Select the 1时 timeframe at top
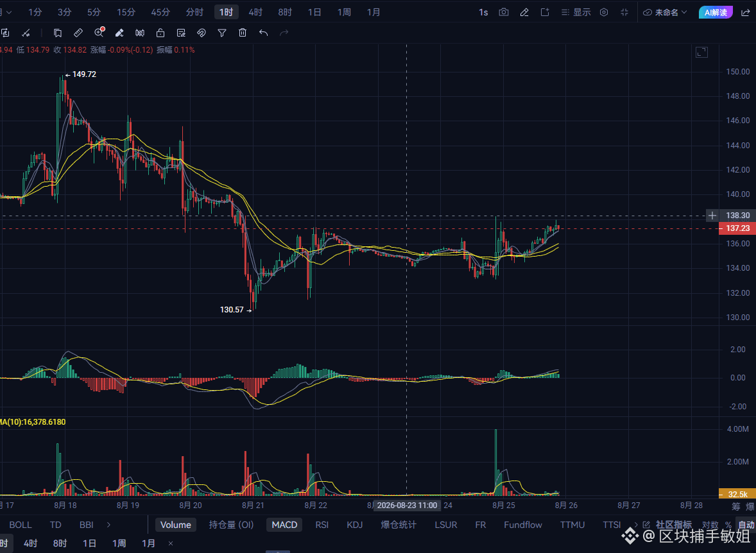This screenshot has height=553, width=756. point(226,12)
